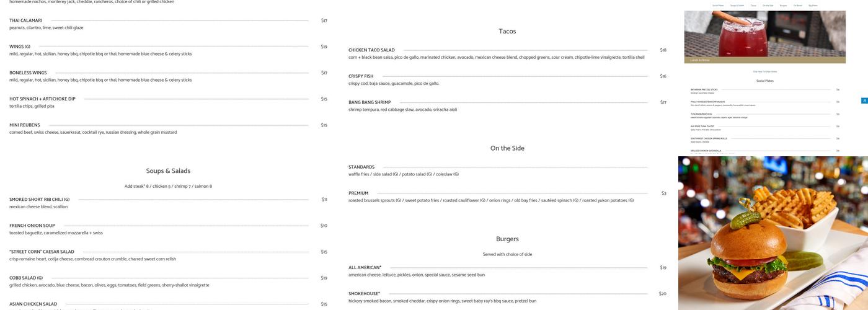Open the Big Plates tab
The image size is (868, 310).
(x=813, y=6)
